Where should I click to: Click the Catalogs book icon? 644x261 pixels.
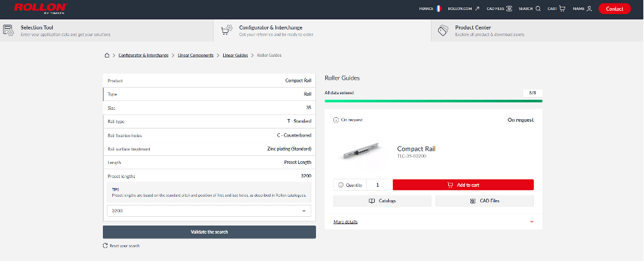(371, 201)
